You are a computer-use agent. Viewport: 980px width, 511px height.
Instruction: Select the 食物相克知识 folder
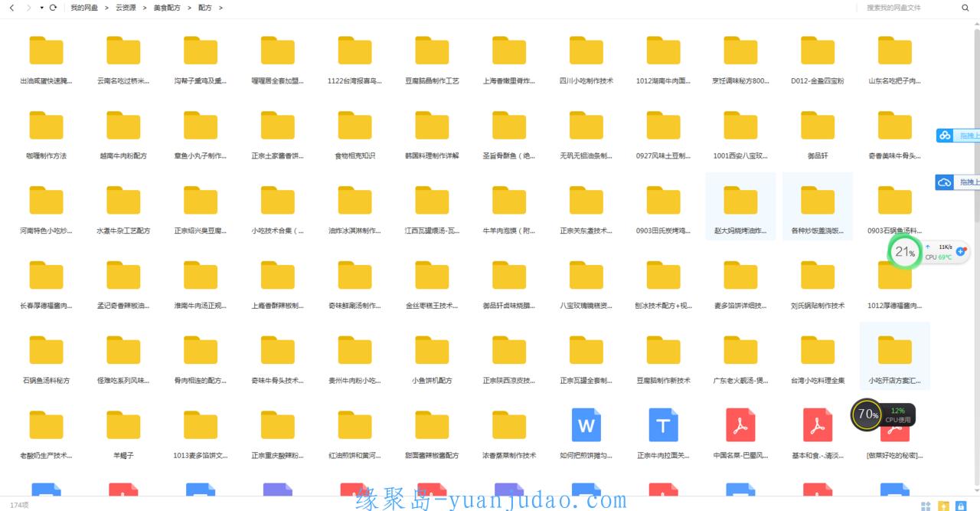coord(354,134)
